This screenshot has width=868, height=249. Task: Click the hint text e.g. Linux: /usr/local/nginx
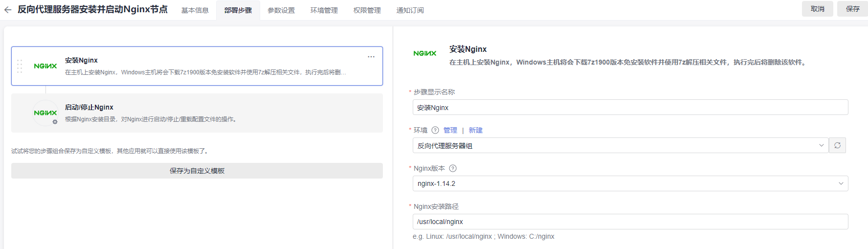pos(484,236)
